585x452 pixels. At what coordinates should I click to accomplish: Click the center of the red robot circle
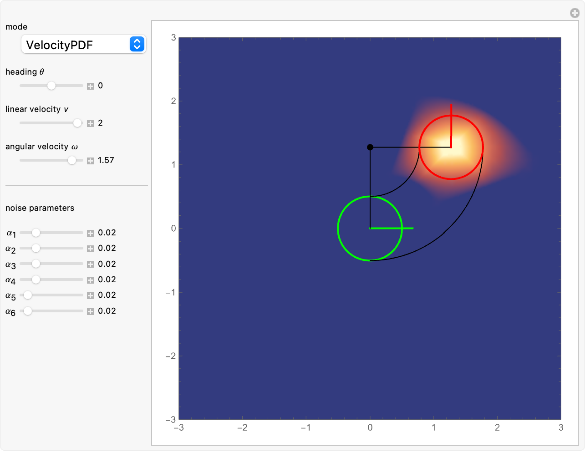(451, 147)
